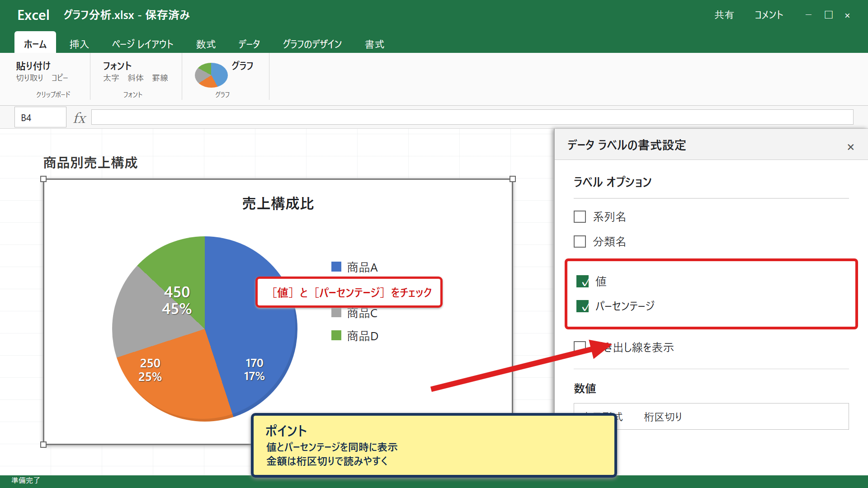Click the Name Box showing B4
Viewport: 868px width, 488px height.
(40, 117)
